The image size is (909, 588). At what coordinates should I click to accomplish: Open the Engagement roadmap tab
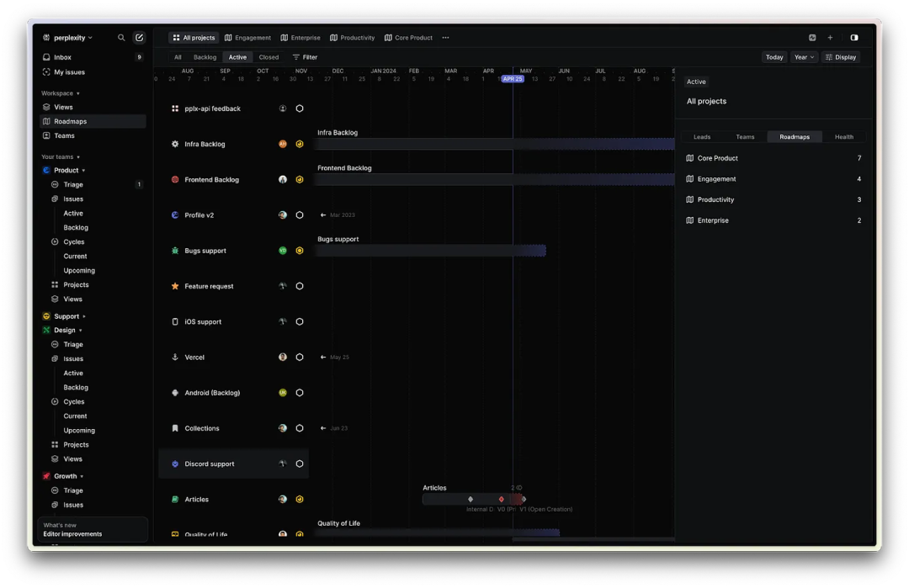248,38
